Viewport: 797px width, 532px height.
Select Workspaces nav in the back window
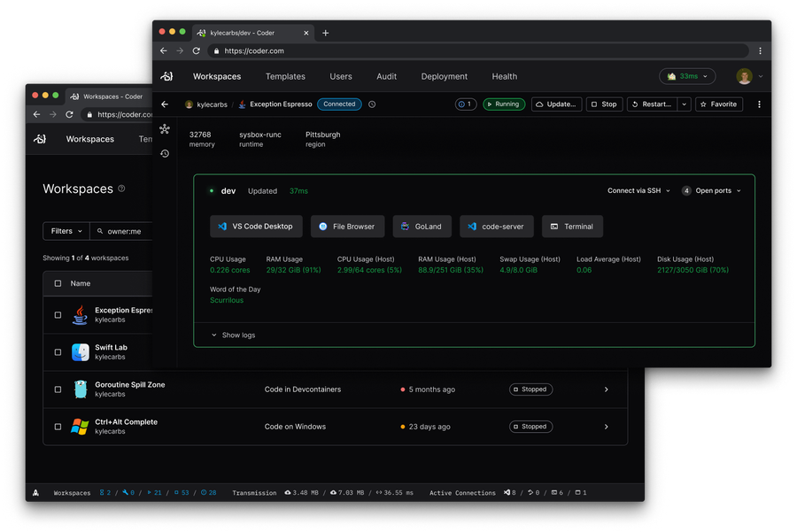pyautogui.click(x=90, y=139)
